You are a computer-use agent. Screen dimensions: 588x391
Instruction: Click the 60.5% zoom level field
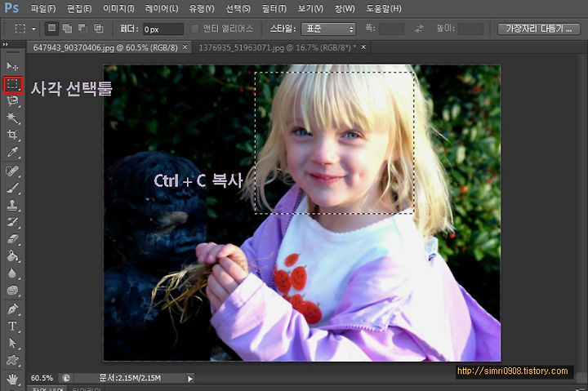(x=42, y=378)
